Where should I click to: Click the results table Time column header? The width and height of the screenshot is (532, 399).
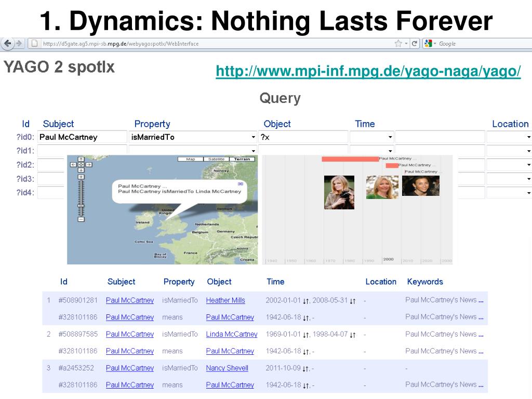pyautogui.click(x=275, y=282)
